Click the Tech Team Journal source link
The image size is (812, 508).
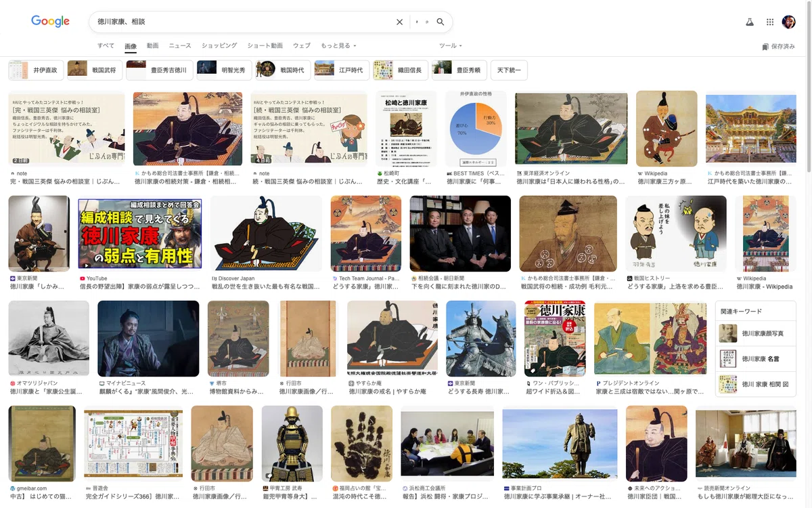click(365, 278)
